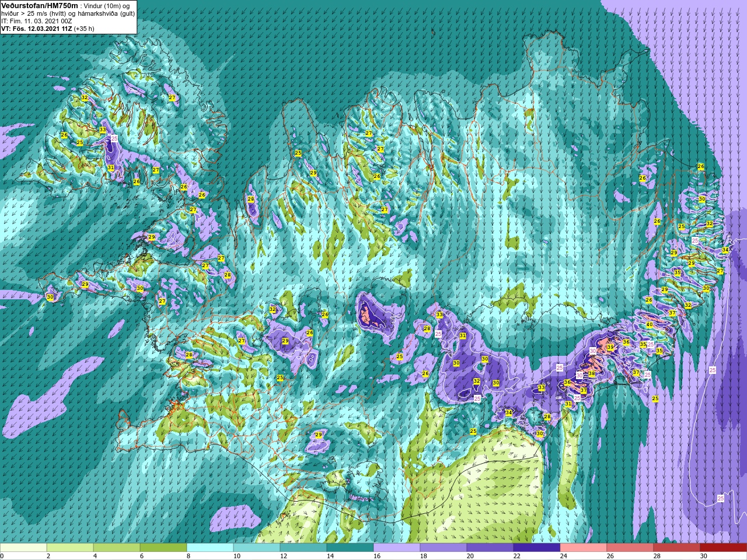Click the dark teal 14–16 m/s legend swatch
This screenshot has height=560, width=747.
point(350,548)
